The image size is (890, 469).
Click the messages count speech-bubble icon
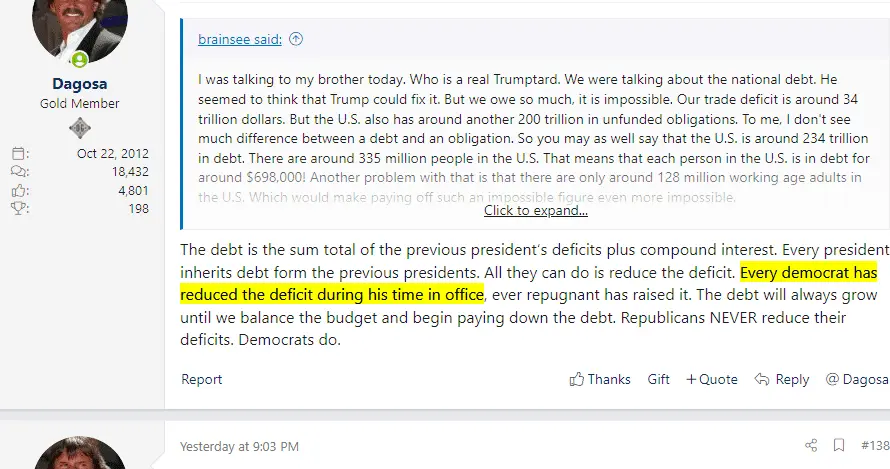[19, 172]
